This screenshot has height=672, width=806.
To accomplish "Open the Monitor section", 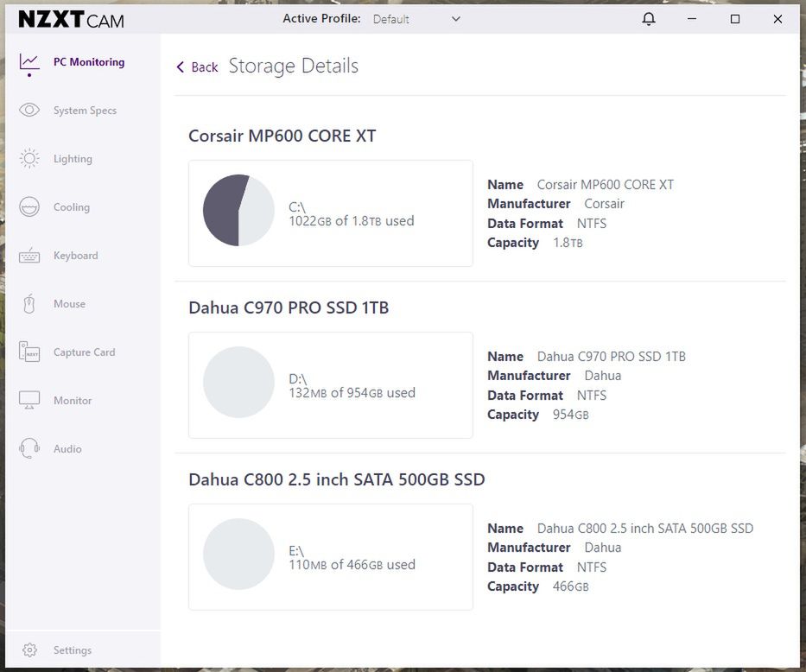I will pyautogui.click(x=73, y=400).
